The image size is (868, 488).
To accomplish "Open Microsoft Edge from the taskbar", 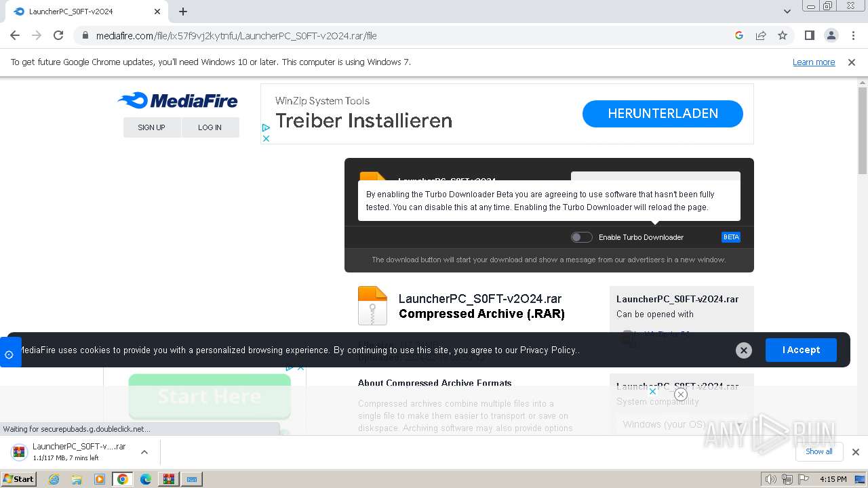I will 146,479.
